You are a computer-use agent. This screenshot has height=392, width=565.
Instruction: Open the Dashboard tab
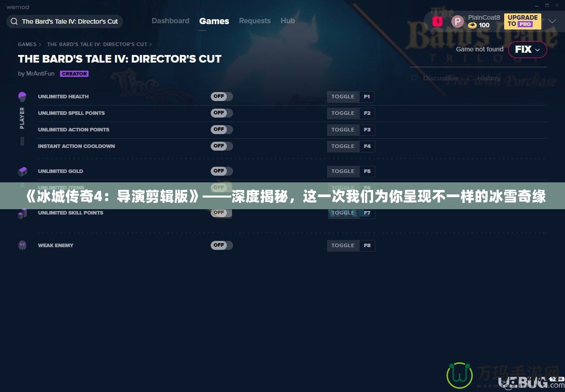pyautogui.click(x=170, y=21)
